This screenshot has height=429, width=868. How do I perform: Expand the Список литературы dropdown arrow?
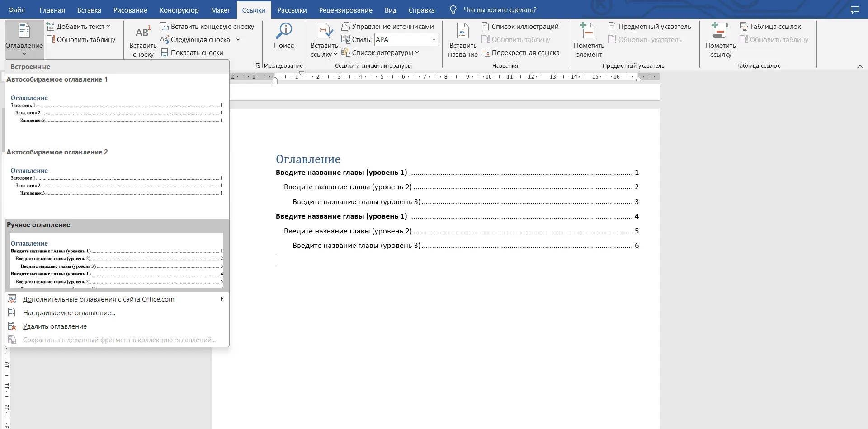pyautogui.click(x=417, y=53)
